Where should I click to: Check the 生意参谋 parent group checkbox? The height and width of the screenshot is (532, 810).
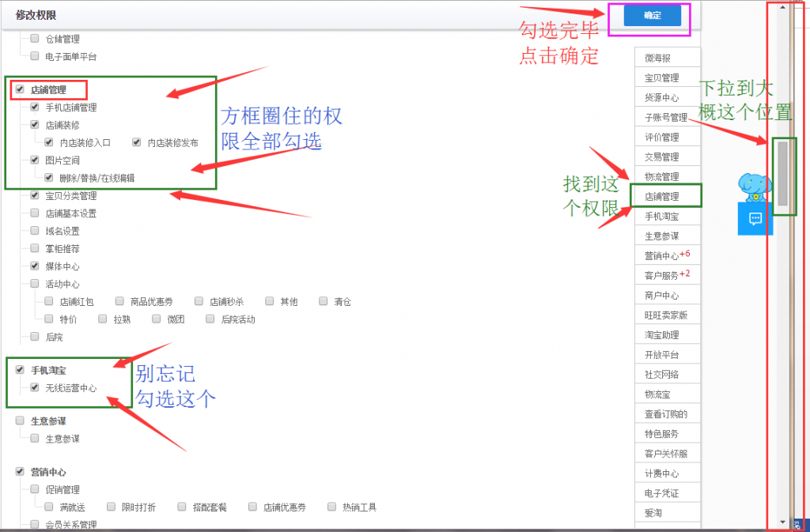coord(20,421)
